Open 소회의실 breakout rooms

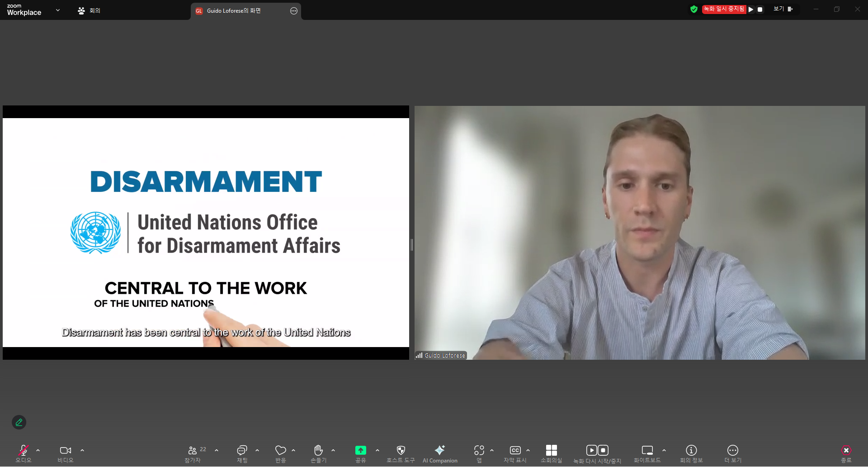[552, 453]
